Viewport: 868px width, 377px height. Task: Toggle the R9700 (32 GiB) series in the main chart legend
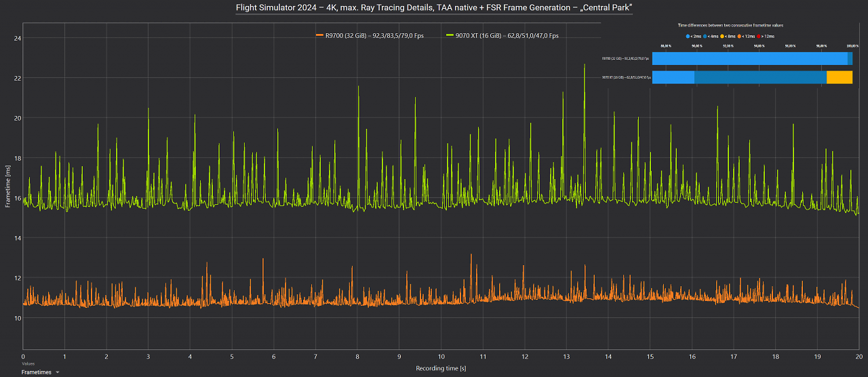coord(370,35)
